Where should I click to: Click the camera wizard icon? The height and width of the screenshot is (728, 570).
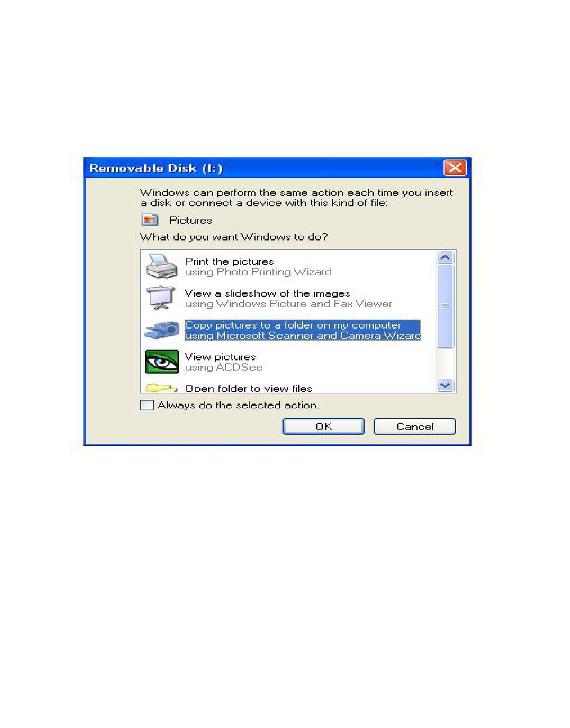pyautogui.click(x=162, y=330)
